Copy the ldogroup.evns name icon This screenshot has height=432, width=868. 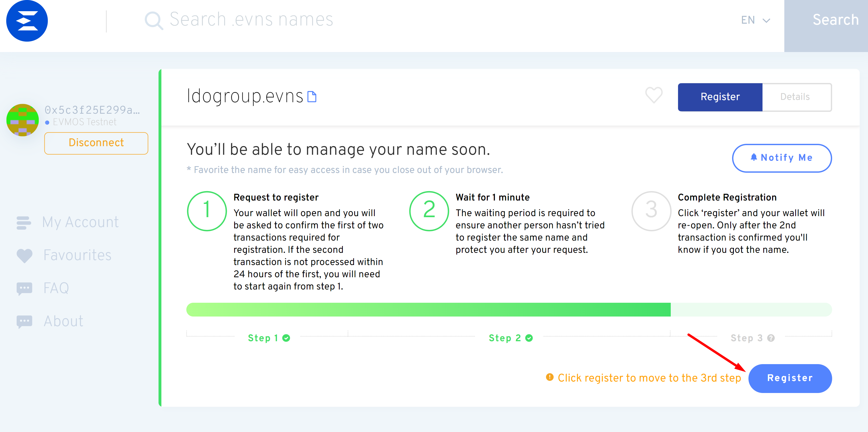coord(312,97)
